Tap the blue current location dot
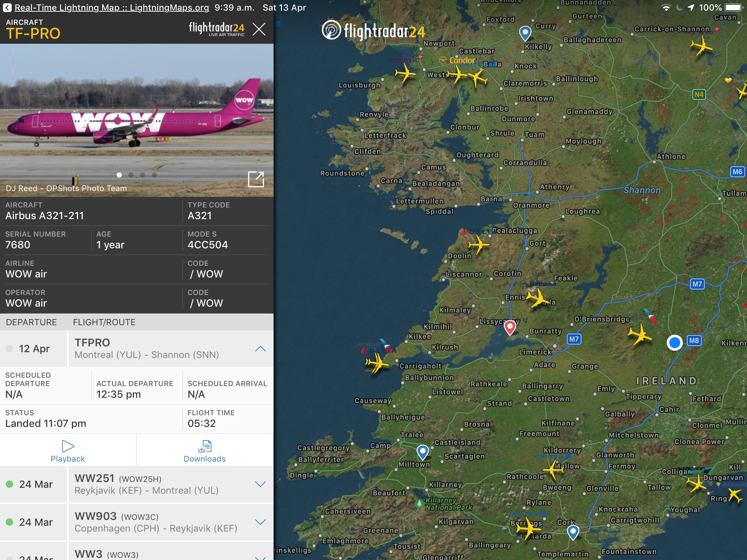This screenshot has height=560, width=747. coord(674,343)
